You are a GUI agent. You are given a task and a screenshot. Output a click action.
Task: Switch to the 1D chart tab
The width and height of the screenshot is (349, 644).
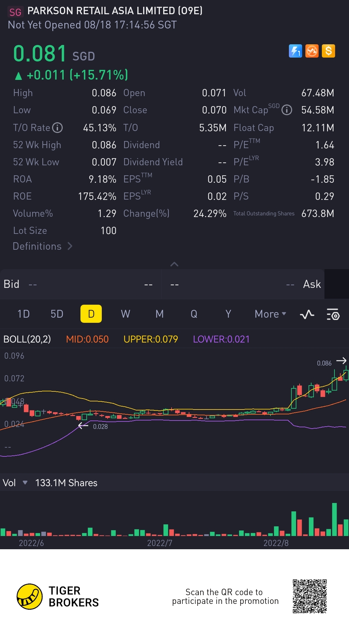(24, 314)
